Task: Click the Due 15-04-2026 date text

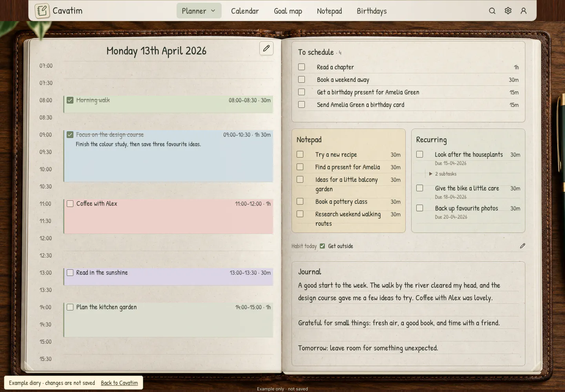Action: click(450, 163)
